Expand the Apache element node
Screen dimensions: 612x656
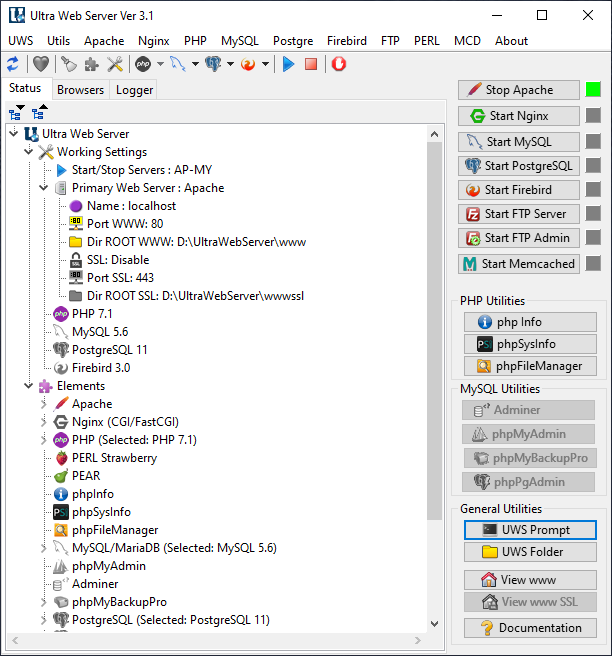pos(44,404)
